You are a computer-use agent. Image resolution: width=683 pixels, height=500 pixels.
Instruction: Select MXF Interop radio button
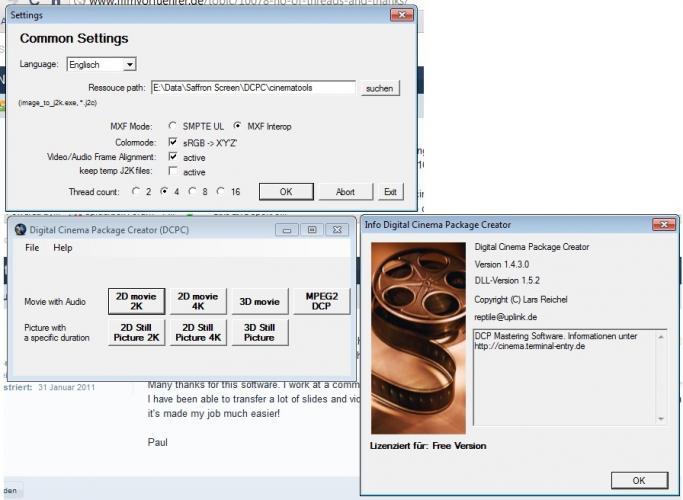tap(237, 126)
